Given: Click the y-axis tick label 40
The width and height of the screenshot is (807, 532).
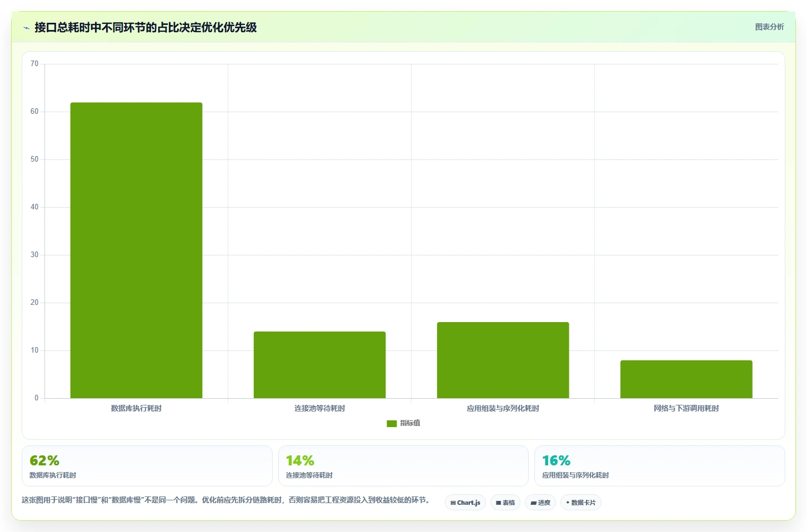Looking at the screenshot, I should coord(34,207).
